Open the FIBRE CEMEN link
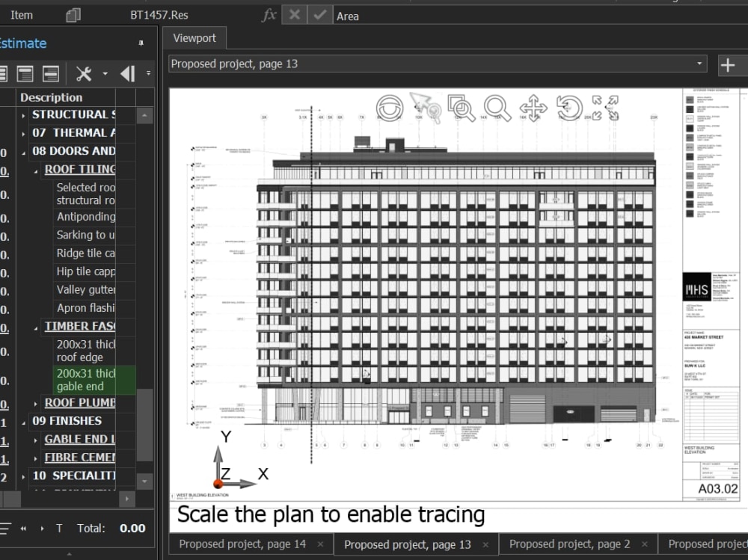 click(x=80, y=458)
